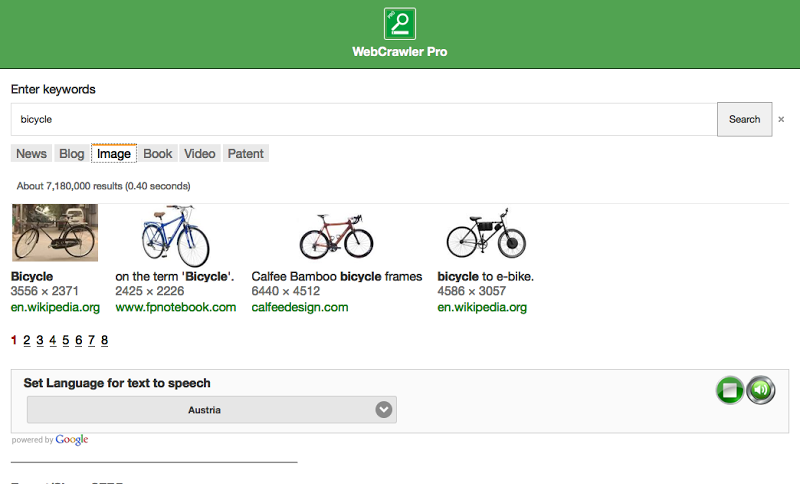
Task: Click the Search button
Action: click(744, 119)
